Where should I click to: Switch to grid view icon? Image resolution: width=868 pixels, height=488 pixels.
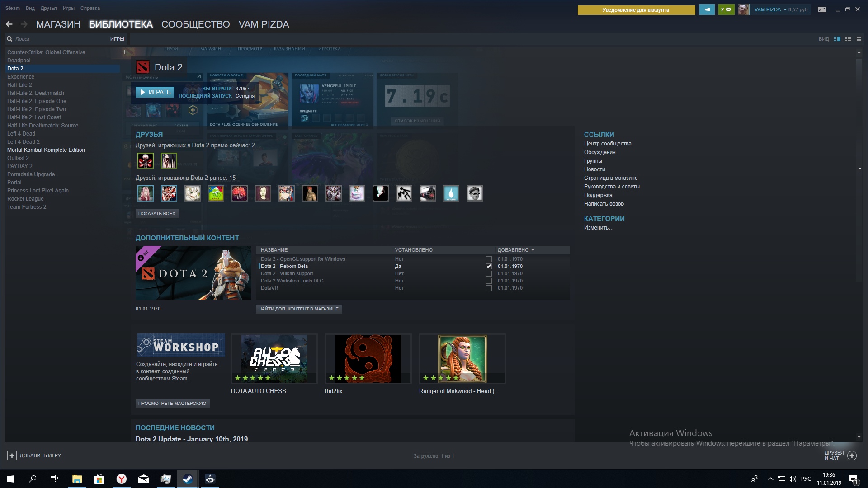pos(859,39)
